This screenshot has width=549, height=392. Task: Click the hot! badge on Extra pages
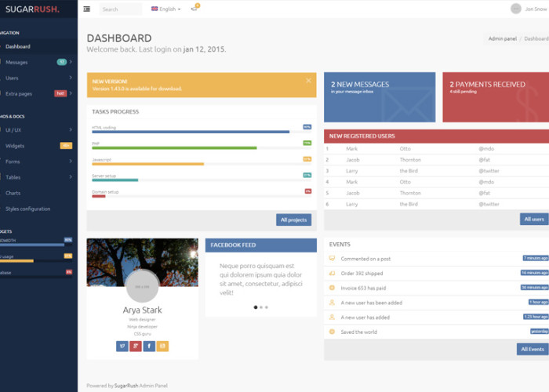coord(60,93)
